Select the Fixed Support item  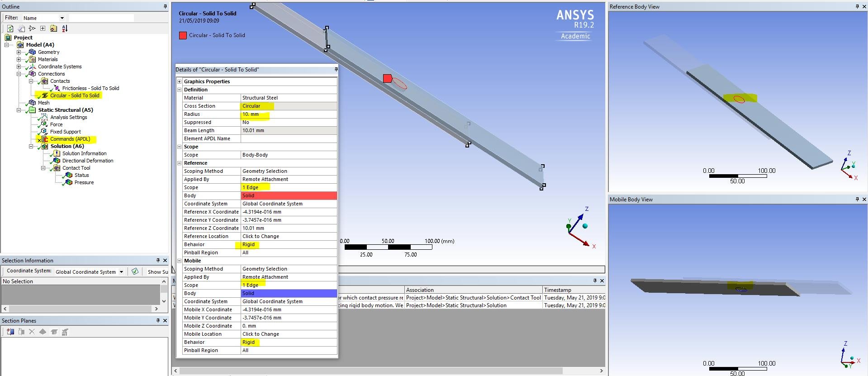[x=66, y=132]
